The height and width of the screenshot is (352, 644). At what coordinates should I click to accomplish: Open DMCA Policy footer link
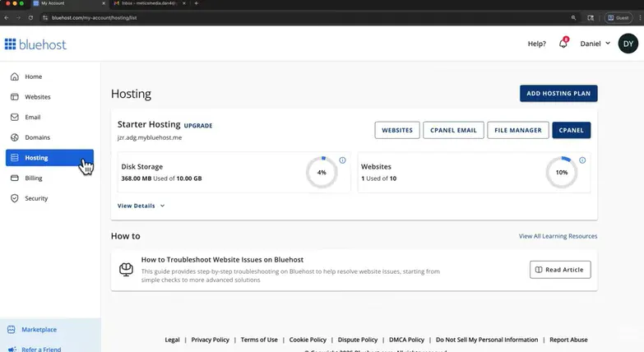(406, 340)
